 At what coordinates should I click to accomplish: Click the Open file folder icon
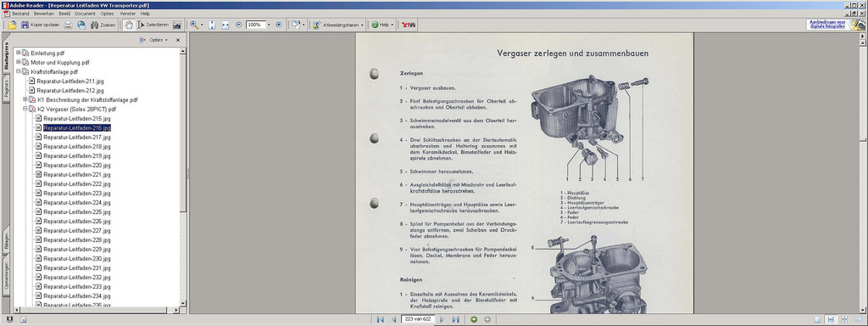point(12,25)
